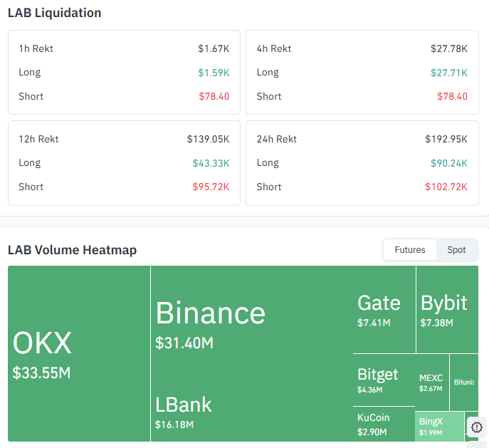
Task: Click the LAB Liquidation heading
Action: [x=55, y=13]
